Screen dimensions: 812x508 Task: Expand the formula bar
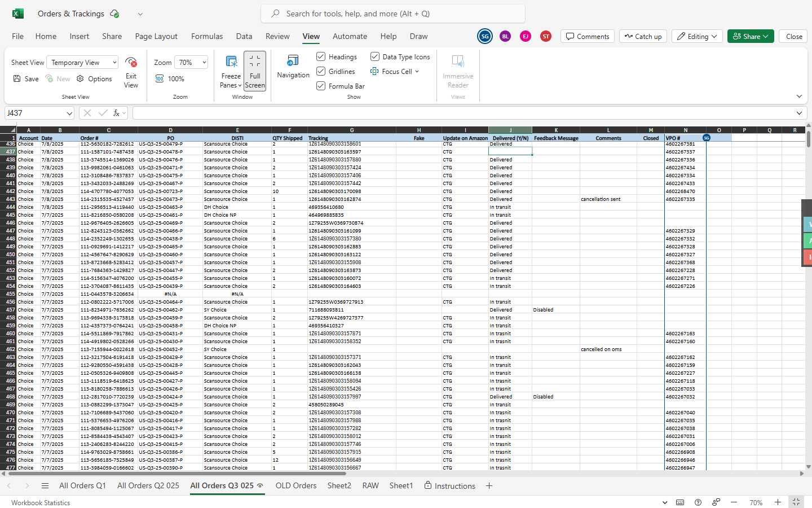click(x=799, y=113)
